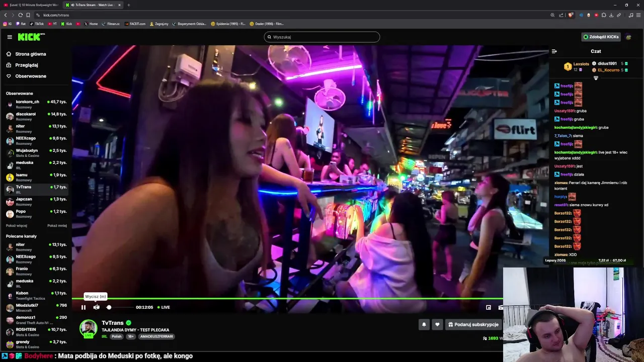Viewport: 644px width, 362px height.
Task: Open korekore_ch followed channel
Action: (x=36, y=104)
